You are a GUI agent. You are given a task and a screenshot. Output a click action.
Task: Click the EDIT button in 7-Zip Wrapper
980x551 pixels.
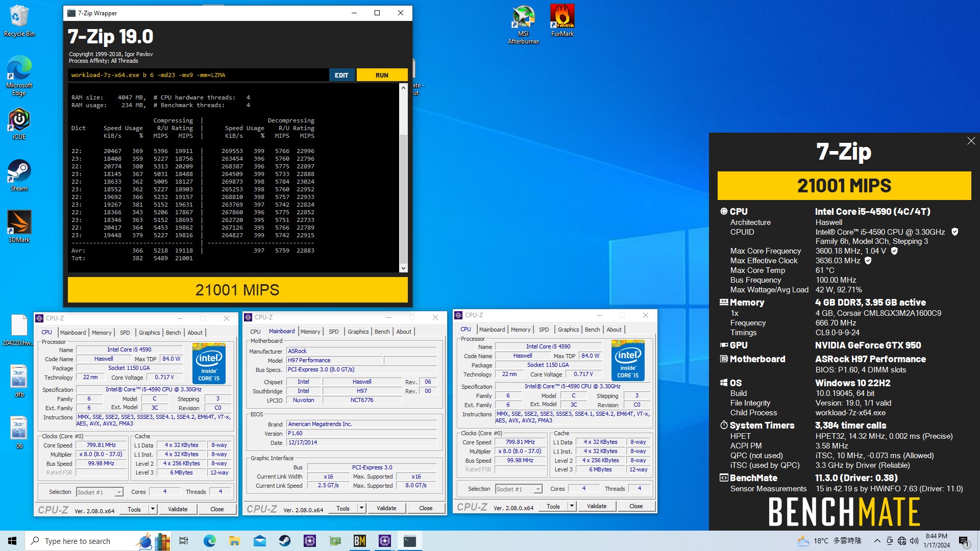click(341, 75)
